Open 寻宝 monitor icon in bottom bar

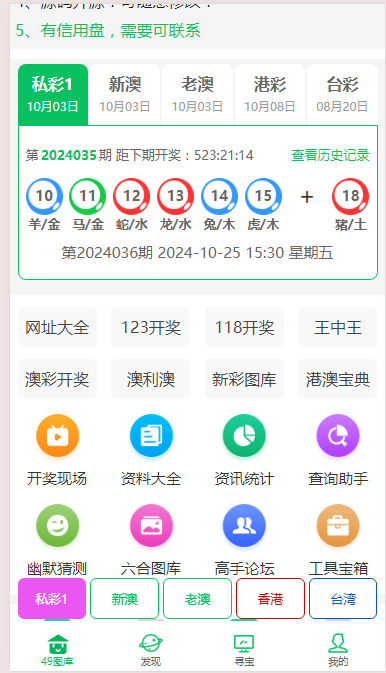coord(244,650)
